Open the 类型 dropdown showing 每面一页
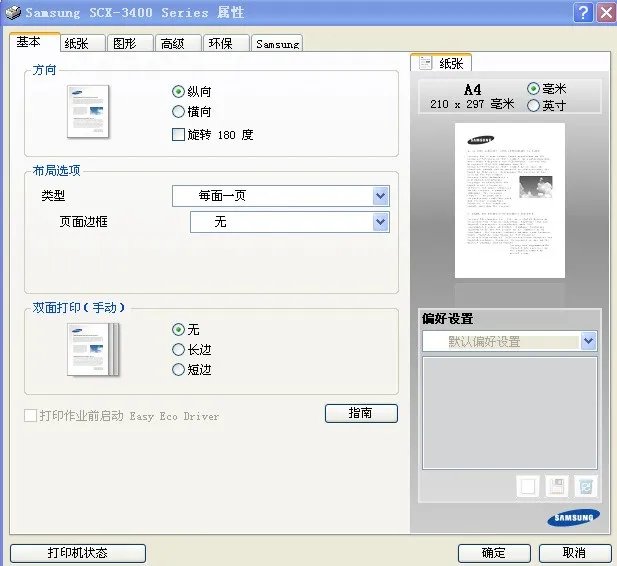The height and width of the screenshot is (566, 617). tap(281, 196)
